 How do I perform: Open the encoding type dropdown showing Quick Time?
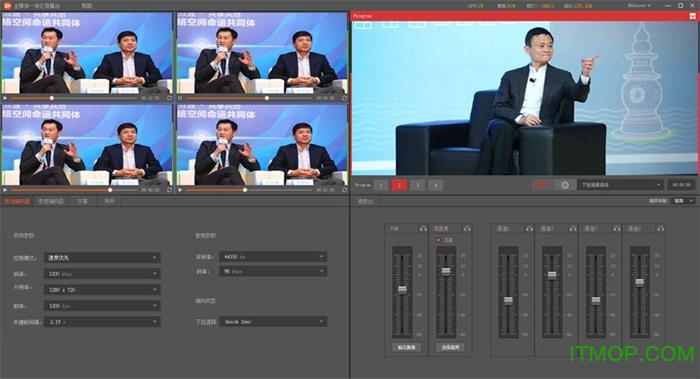click(x=273, y=321)
